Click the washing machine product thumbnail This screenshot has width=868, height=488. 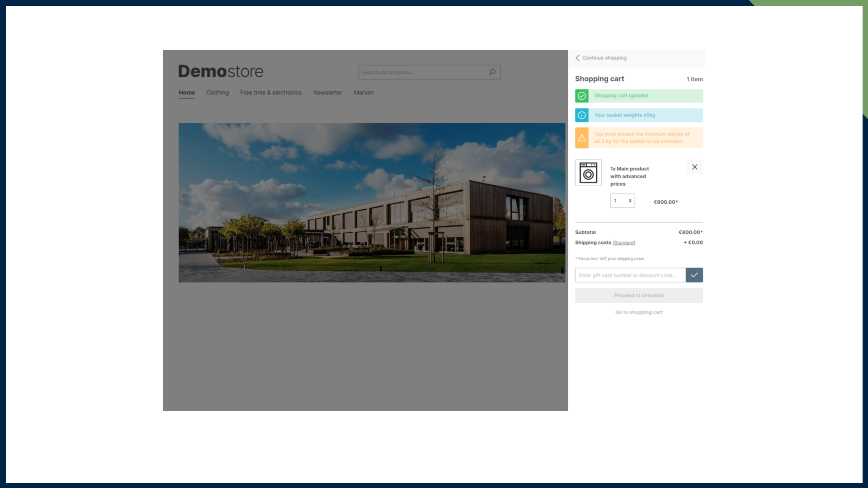[x=588, y=173]
